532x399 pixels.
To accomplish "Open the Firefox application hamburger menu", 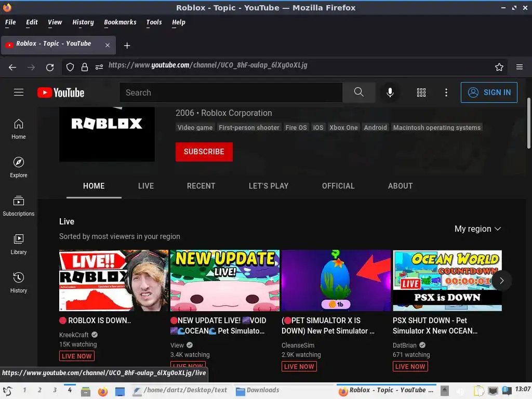I will 520,67.
